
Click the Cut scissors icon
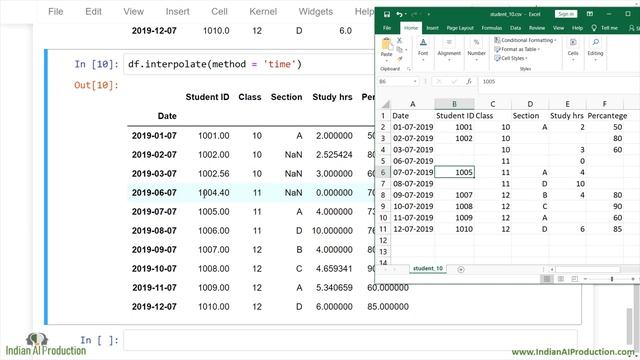(x=400, y=40)
